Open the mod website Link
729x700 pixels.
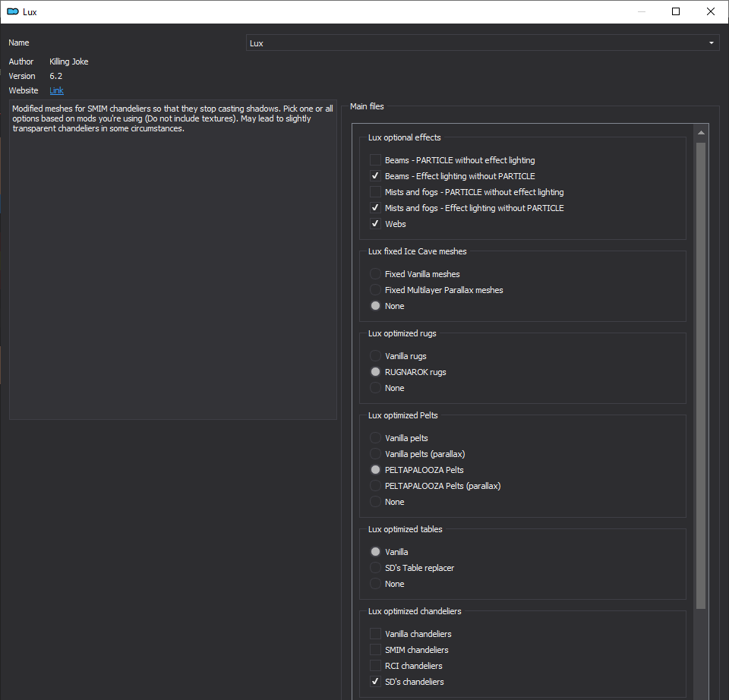(x=56, y=90)
